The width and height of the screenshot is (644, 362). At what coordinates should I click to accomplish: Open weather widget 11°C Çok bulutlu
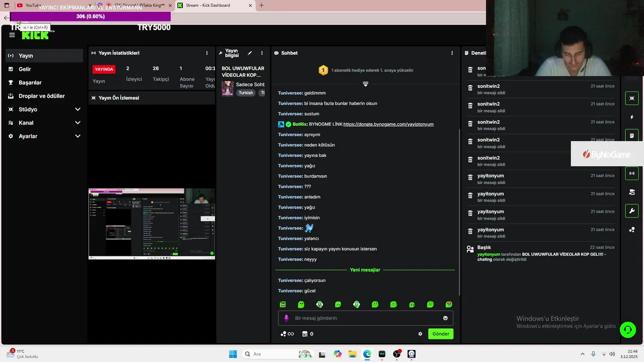(x=23, y=354)
